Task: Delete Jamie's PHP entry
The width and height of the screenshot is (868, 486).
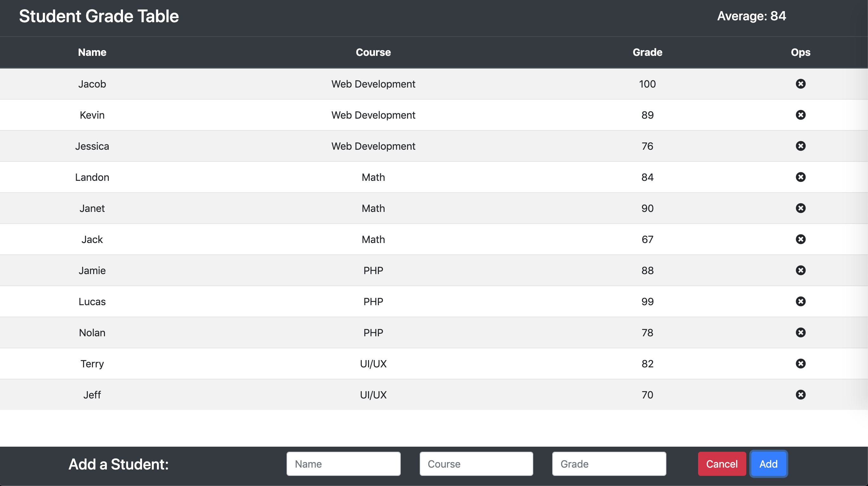Action: 800,270
